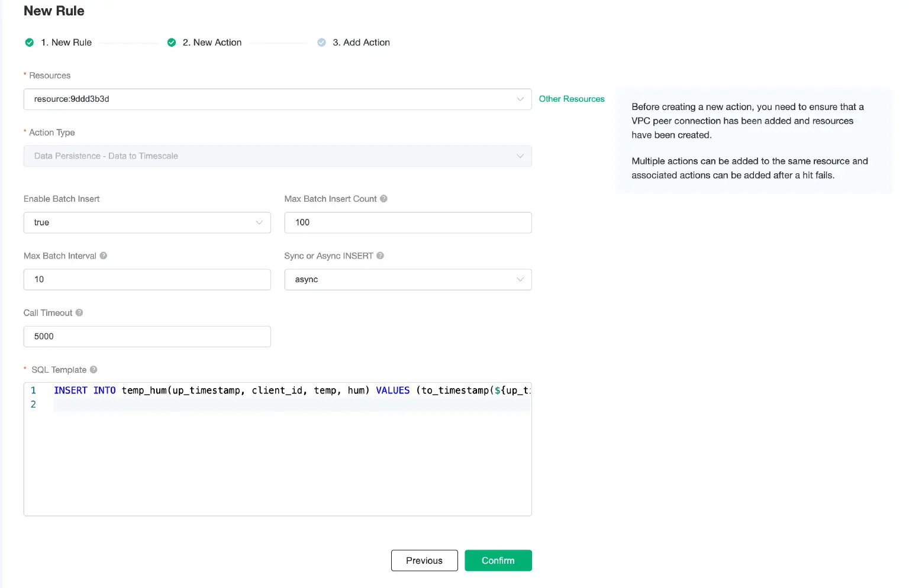Click the step 3 Add Action status icon

coord(321,43)
